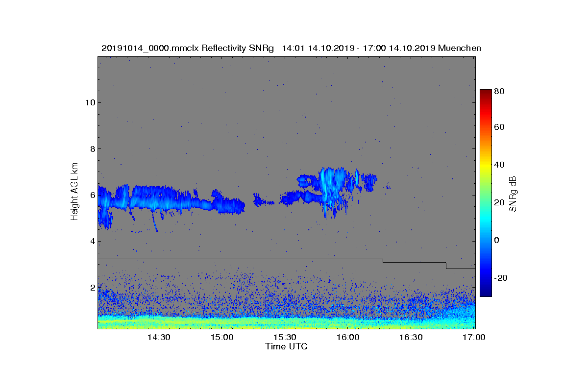Click the colorbar value 20

(x=500, y=202)
